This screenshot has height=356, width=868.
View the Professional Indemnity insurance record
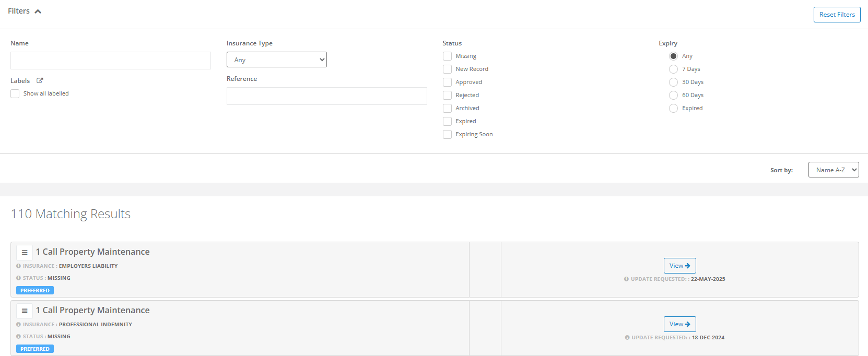[x=679, y=324]
